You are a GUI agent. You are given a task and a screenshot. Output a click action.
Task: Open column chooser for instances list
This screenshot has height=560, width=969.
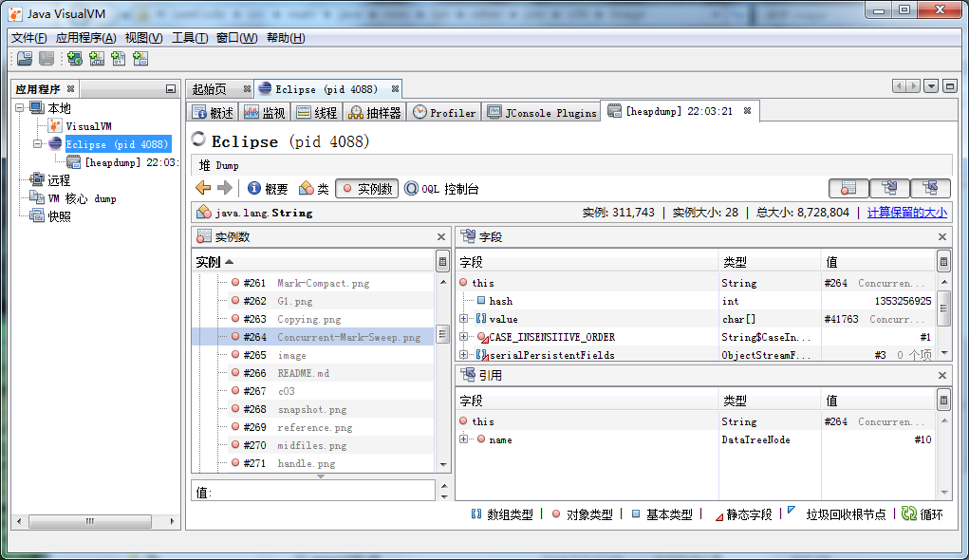(x=442, y=262)
